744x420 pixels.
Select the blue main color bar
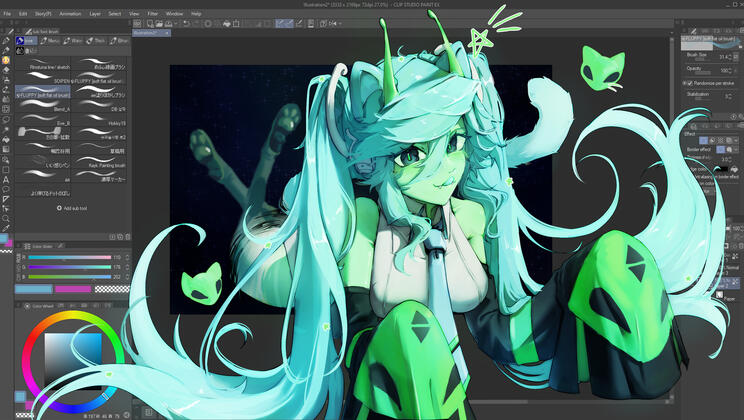pyautogui.click(x=34, y=289)
